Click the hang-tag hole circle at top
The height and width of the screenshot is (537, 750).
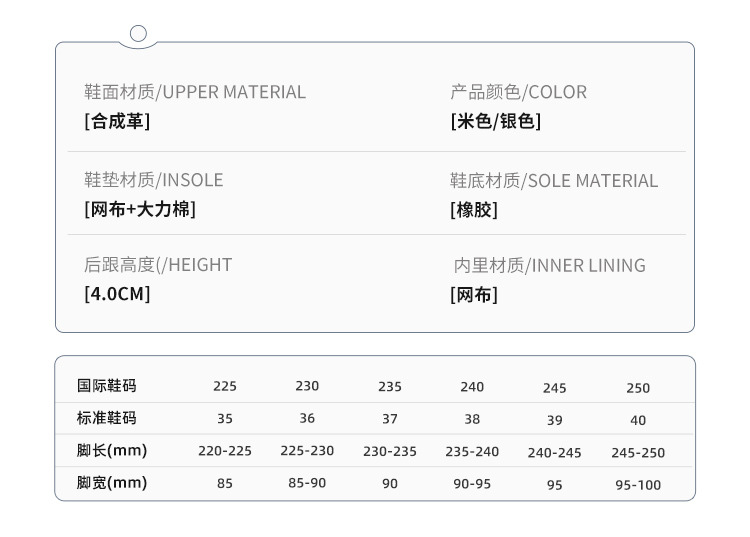(139, 34)
